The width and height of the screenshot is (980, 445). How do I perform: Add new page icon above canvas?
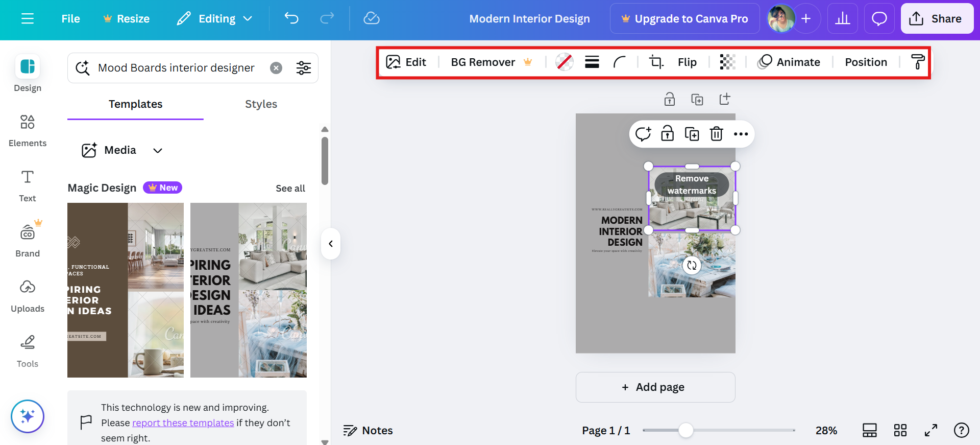tap(725, 99)
